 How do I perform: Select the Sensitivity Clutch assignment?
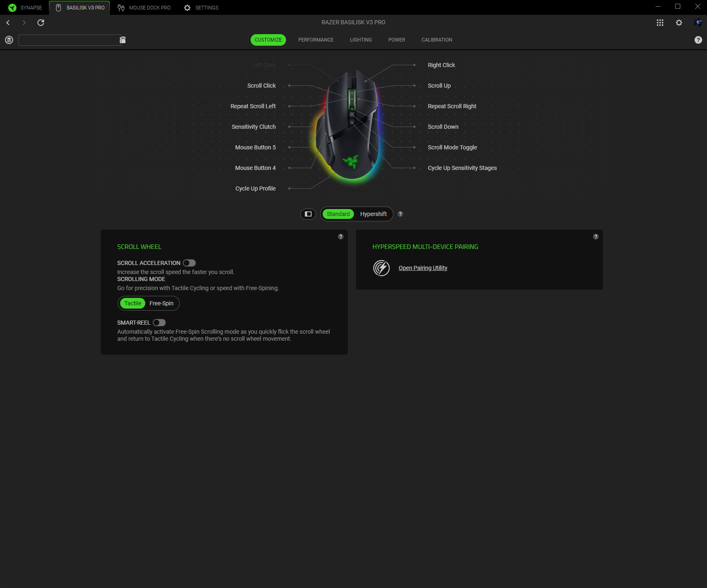253,127
